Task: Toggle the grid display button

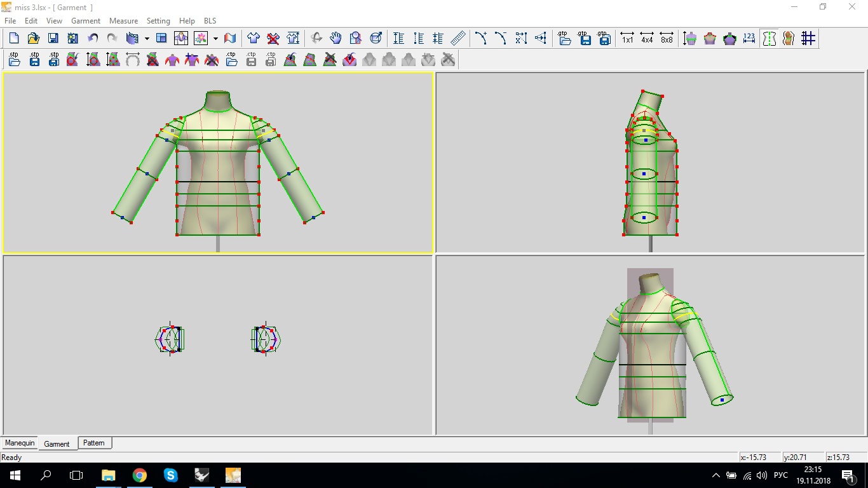Action: (808, 39)
